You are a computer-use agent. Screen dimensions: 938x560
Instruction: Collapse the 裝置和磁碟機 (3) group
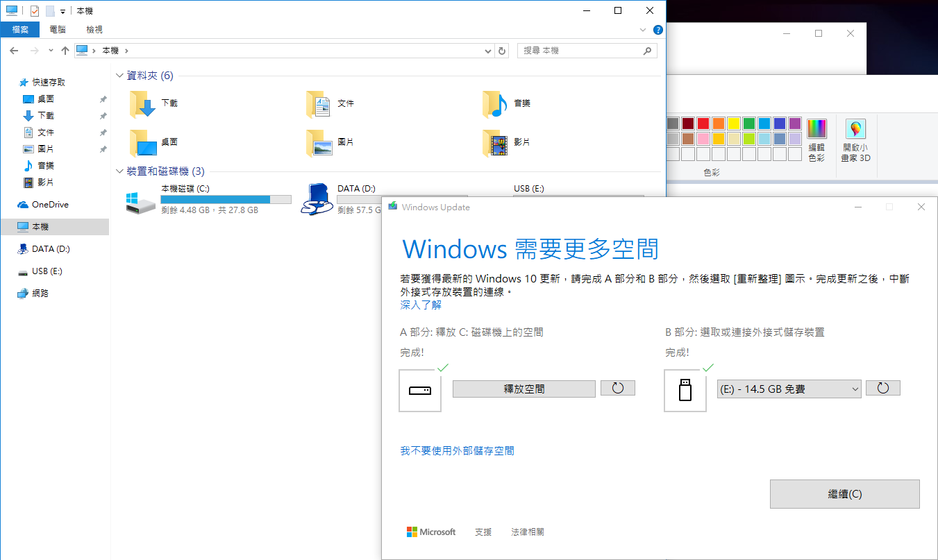[x=119, y=171]
